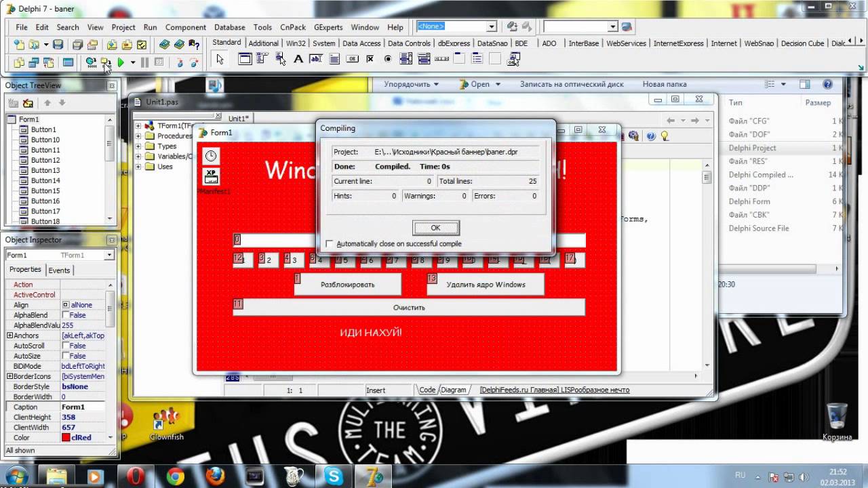Select 'Delphi Source File' row in Explorer
The height and width of the screenshot is (488, 868).
pyautogui.click(x=782, y=228)
